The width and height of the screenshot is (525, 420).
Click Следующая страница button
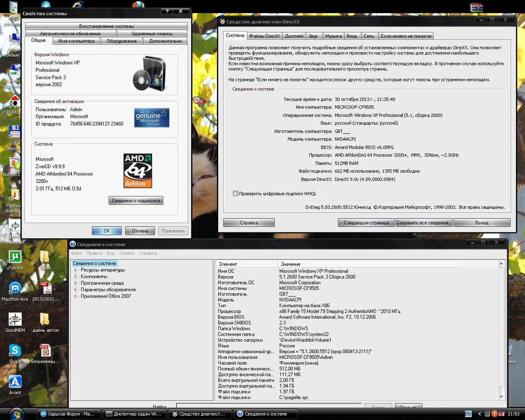(366, 223)
